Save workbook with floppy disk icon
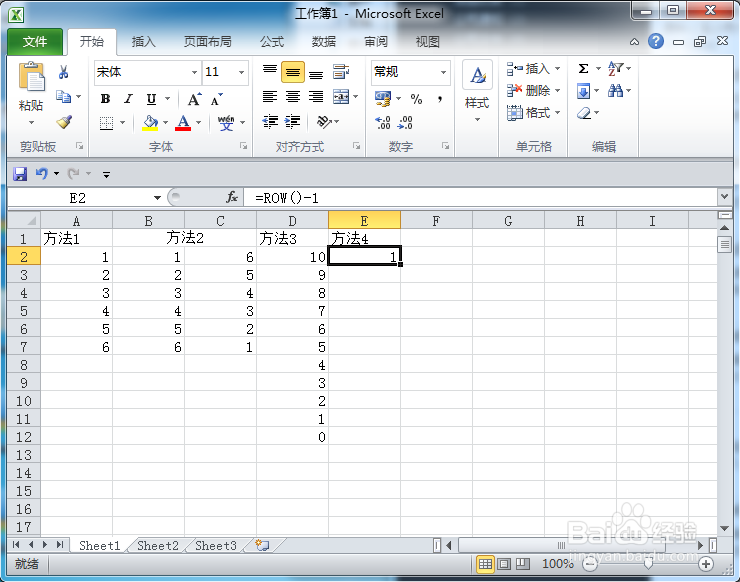The image size is (740, 582). 20,174
